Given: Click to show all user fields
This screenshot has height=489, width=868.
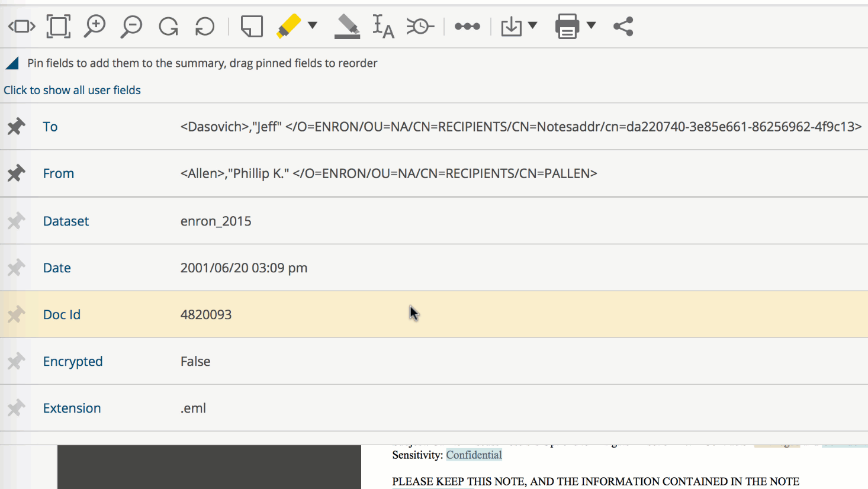Looking at the screenshot, I should click(x=72, y=90).
